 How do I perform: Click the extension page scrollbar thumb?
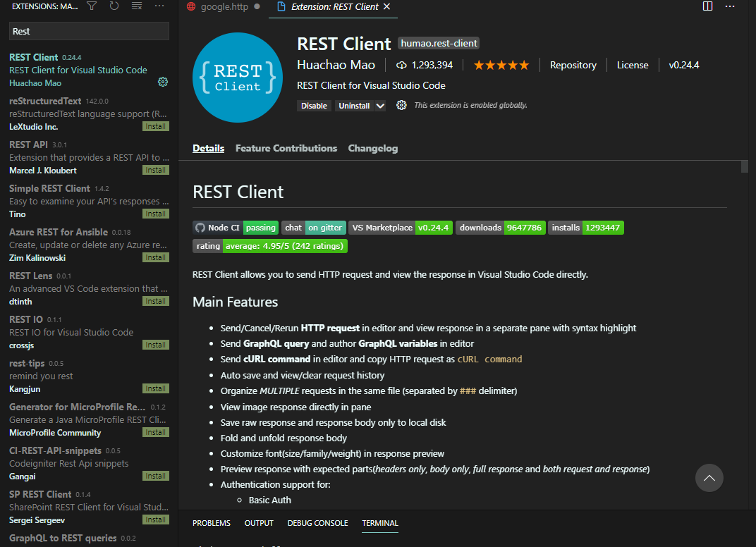[x=745, y=166]
